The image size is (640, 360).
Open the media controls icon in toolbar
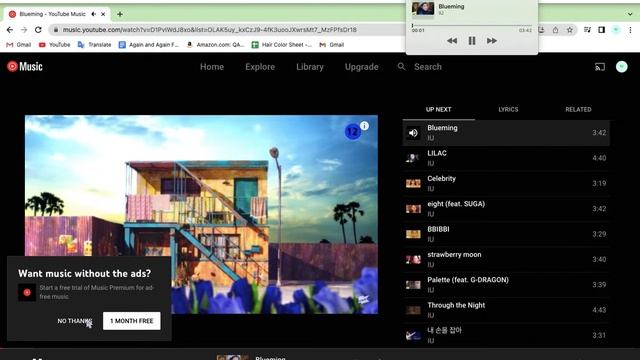(587, 30)
